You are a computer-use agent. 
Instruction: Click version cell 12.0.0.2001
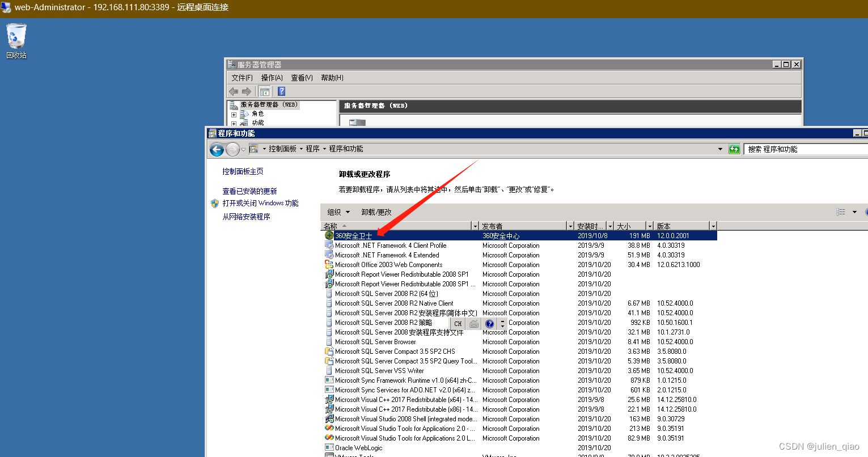673,235
